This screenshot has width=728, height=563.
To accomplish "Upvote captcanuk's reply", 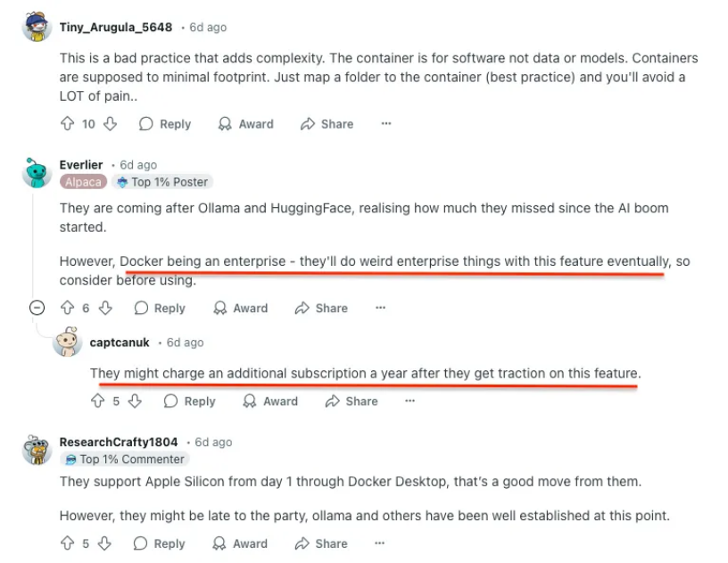I will tap(97, 402).
